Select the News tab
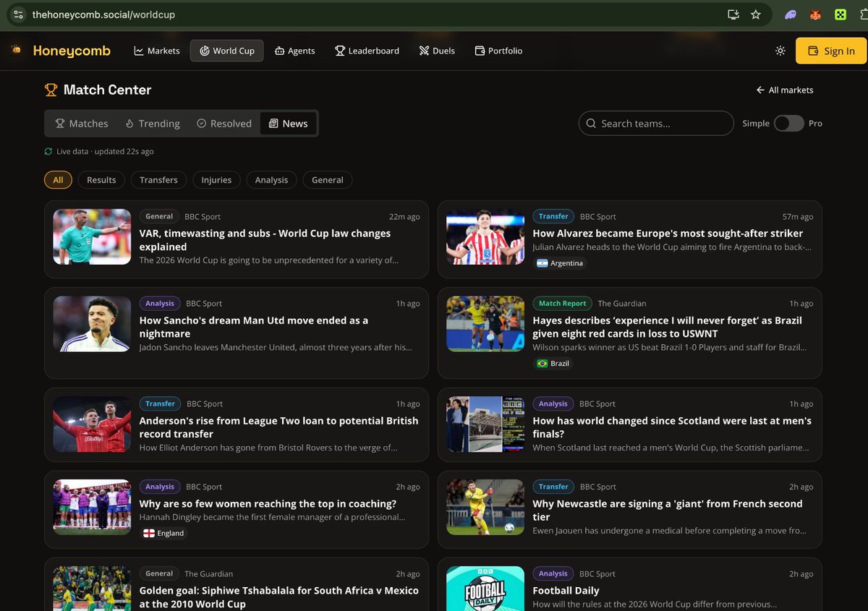868x611 pixels. pyautogui.click(x=288, y=124)
